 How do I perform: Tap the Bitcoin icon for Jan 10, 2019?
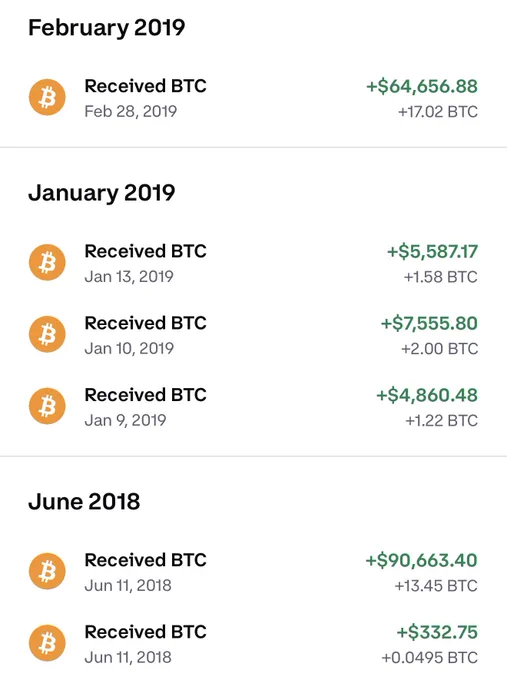(47, 334)
